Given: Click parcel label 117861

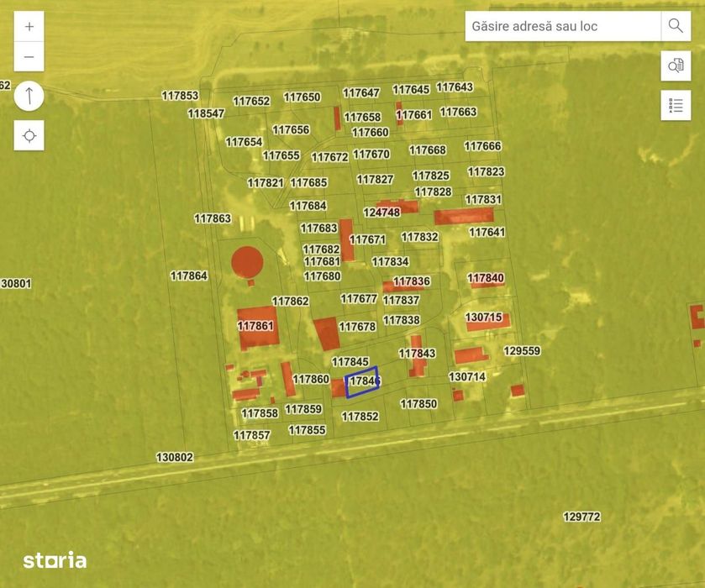Looking at the screenshot, I should click(x=255, y=325).
